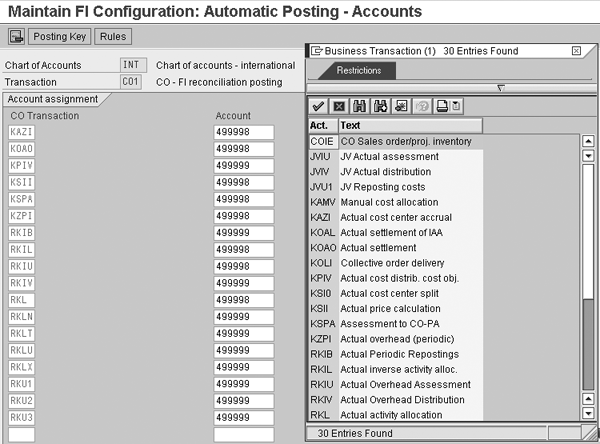600x444 pixels.
Task: Click the empty CO Transaction field below RKU3
Action: pyautogui.click(x=21, y=435)
